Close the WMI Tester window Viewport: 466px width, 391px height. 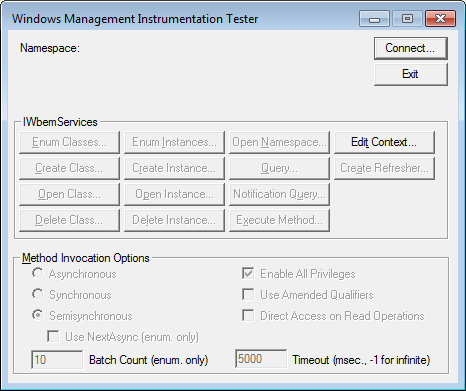point(440,19)
